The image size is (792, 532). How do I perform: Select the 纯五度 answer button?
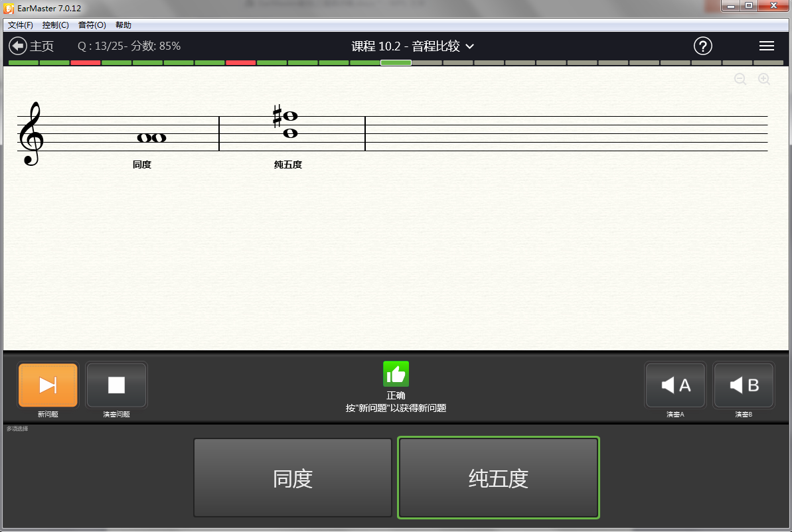click(x=498, y=477)
